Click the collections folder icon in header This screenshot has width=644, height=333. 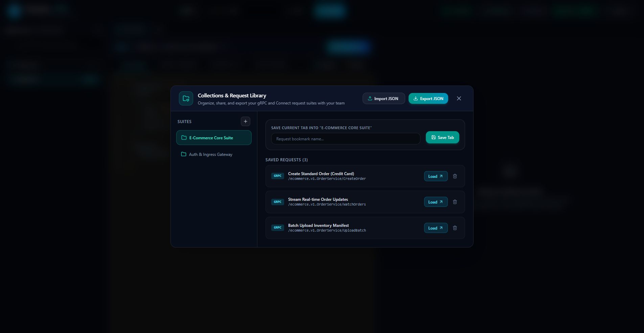(186, 98)
